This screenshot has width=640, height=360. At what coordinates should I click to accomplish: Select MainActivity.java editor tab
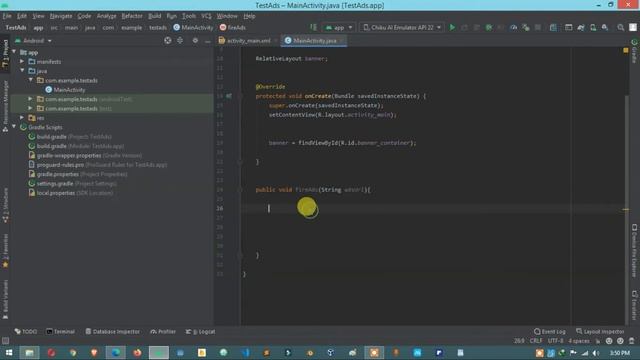click(314, 40)
